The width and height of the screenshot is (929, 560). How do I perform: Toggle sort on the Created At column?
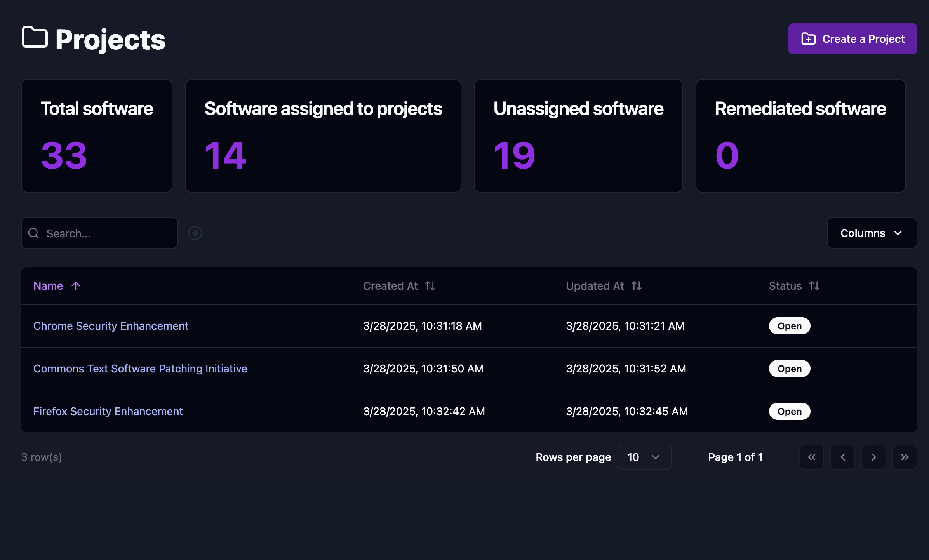tap(430, 286)
